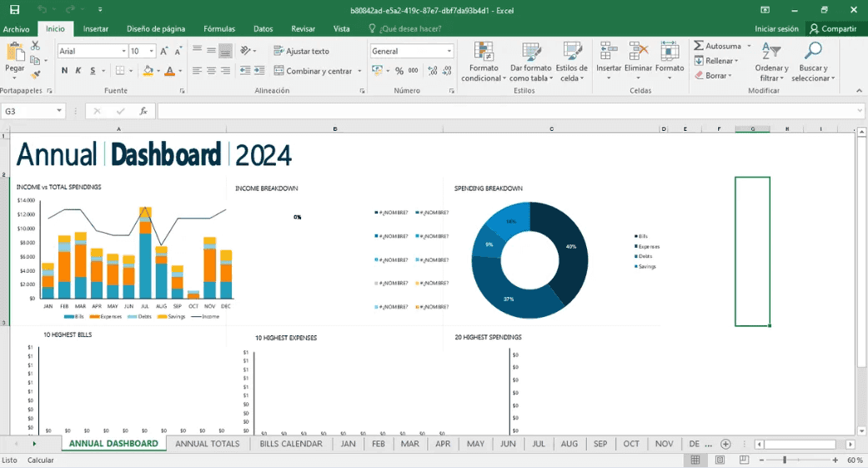The image size is (868, 468).
Task: Collapse the ribbon with the chevron
Action: click(859, 90)
